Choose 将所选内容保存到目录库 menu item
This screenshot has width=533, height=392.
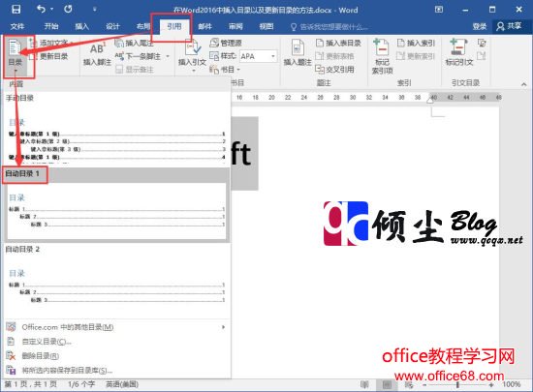click(116, 371)
